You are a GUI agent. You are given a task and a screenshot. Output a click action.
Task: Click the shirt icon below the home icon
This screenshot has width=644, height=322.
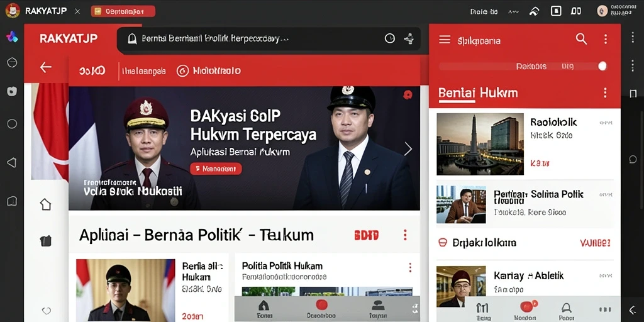pyautogui.click(x=45, y=241)
